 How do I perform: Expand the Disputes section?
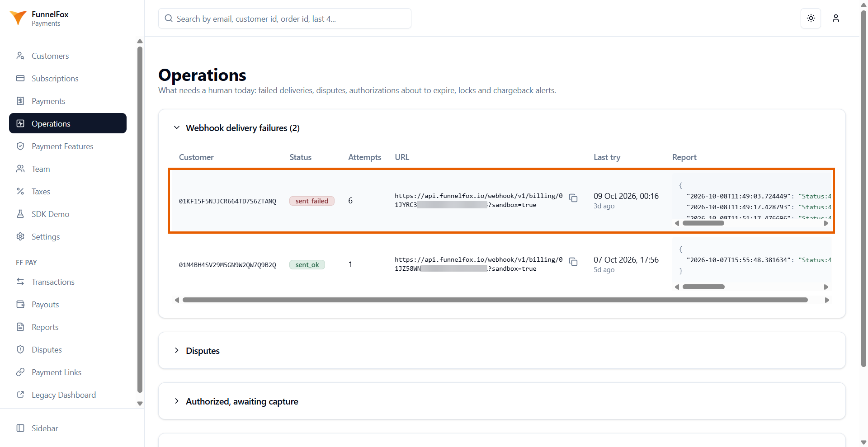click(x=177, y=350)
